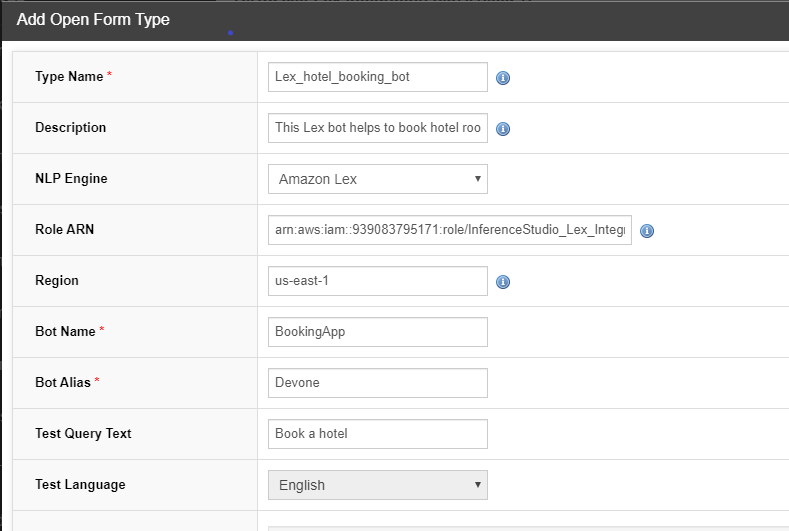
Task: Click info icon beside Region field
Action: (x=503, y=282)
